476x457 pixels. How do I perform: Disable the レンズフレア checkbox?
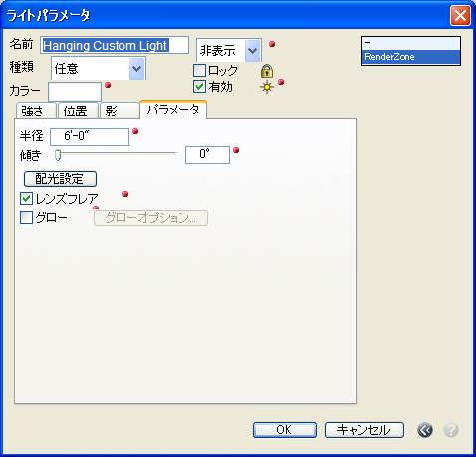coord(26,199)
